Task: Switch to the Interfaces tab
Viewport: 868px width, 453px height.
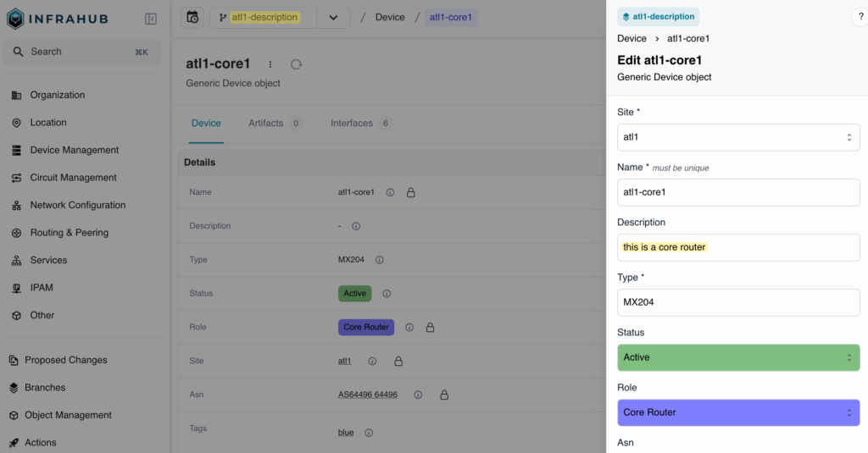Action: (x=360, y=124)
